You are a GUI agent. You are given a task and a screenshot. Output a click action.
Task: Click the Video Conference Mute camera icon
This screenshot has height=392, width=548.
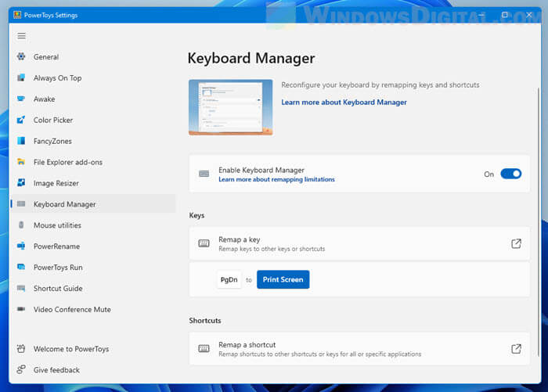21,309
